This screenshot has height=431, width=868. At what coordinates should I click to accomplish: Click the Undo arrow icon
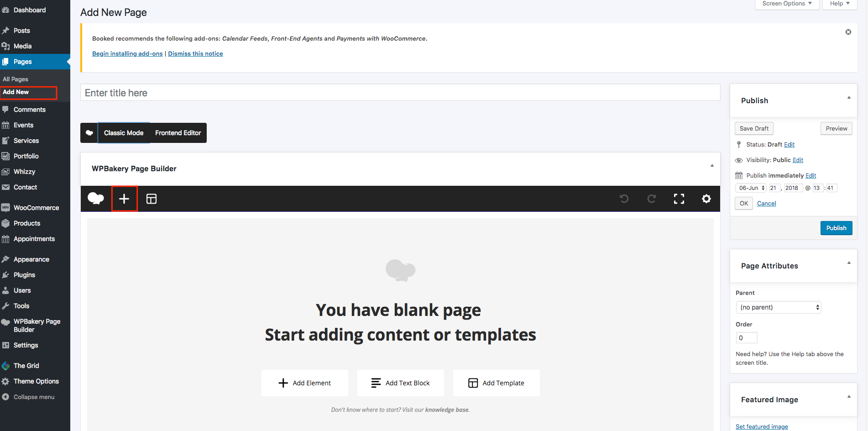pos(624,199)
